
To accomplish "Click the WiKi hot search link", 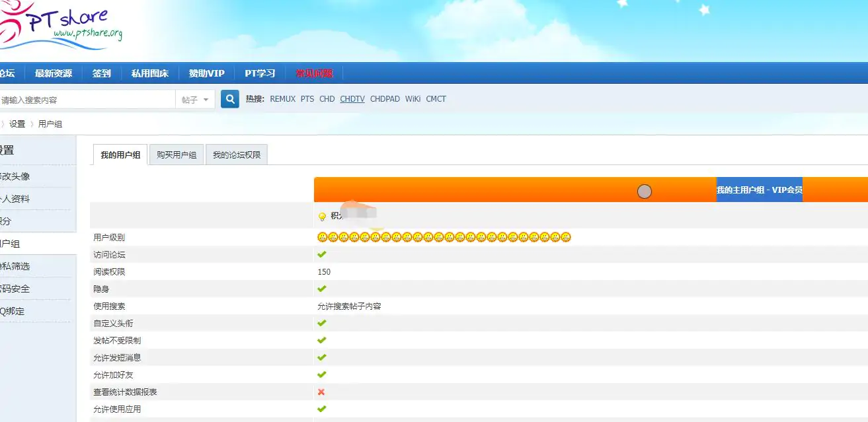I will (413, 99).
